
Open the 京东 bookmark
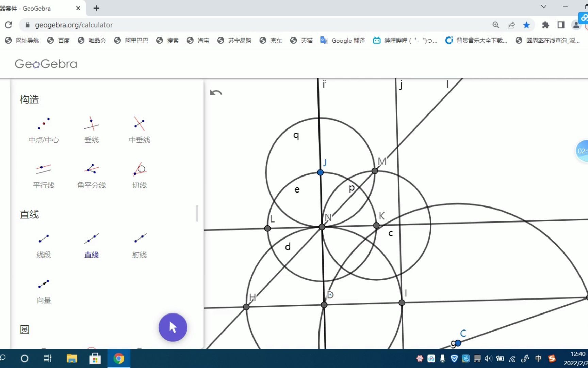[271, 41]
